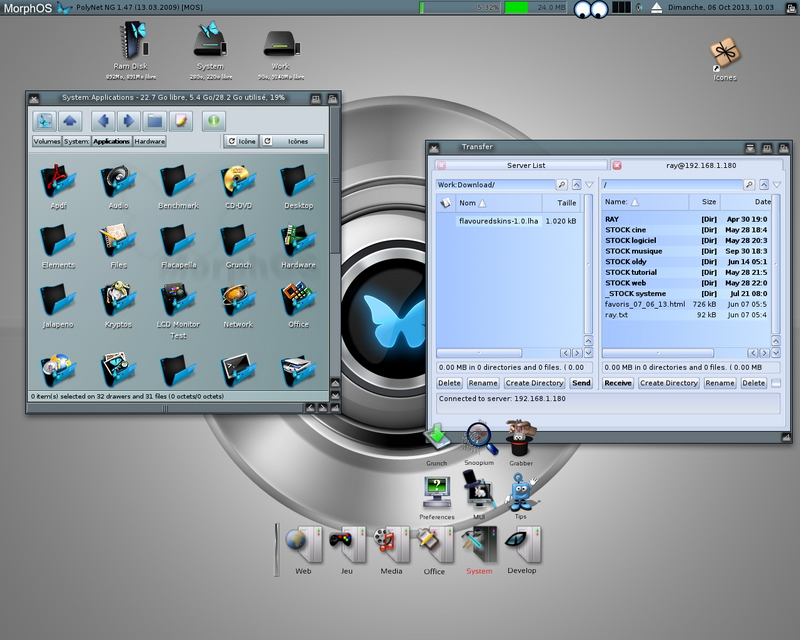The width and height of the screenshot is (800, 640).
Task: Click the Receive button
Action: tap(618, 383)
